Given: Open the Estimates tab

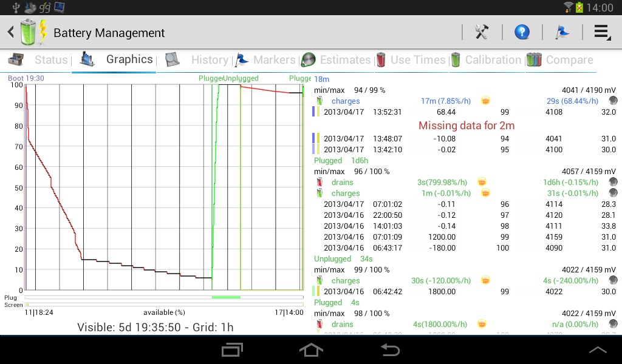Looking at the screenshot, I should 336,60.
